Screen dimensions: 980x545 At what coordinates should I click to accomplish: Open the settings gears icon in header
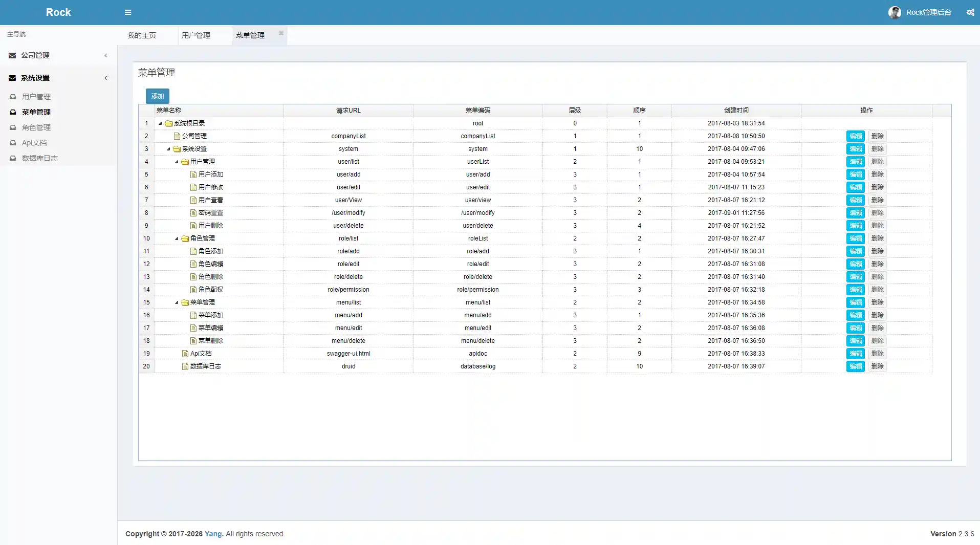coord(970,12)
